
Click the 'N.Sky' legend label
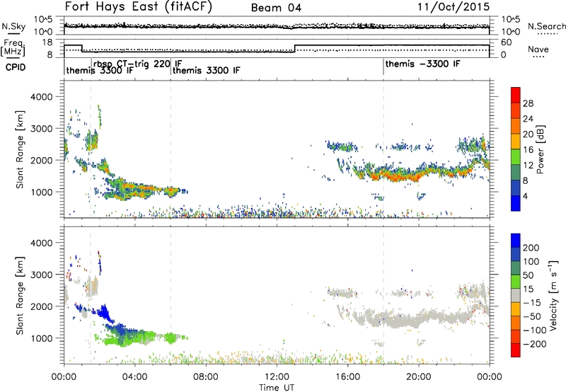13,26
